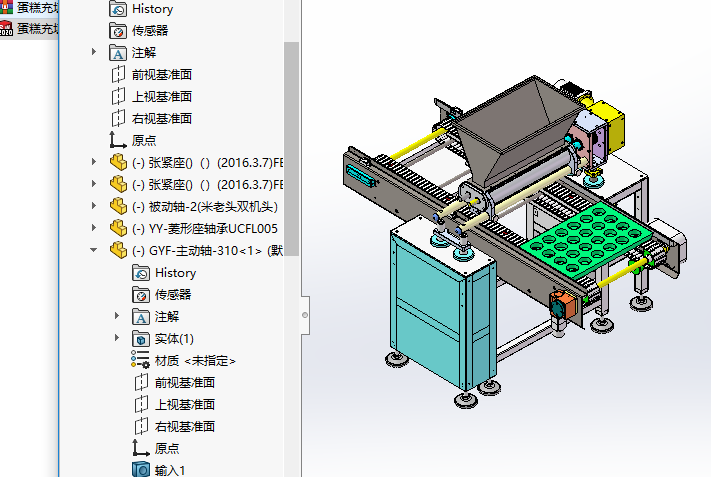
Task: Select the top 右视基准面 plane icon
Action: pos(118,118)
